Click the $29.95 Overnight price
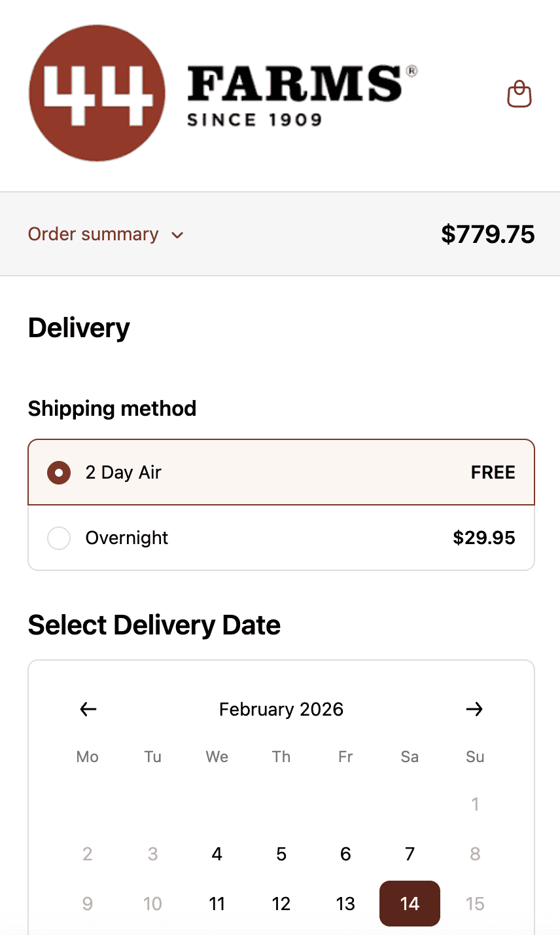This screenshot has height=935, width=560. [x=484, y=538]
